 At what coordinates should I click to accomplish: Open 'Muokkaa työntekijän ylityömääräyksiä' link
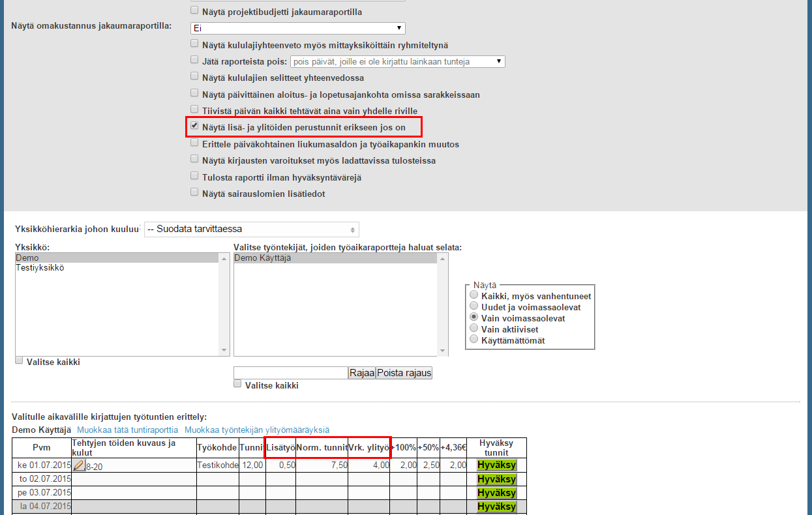click(256, 430)
